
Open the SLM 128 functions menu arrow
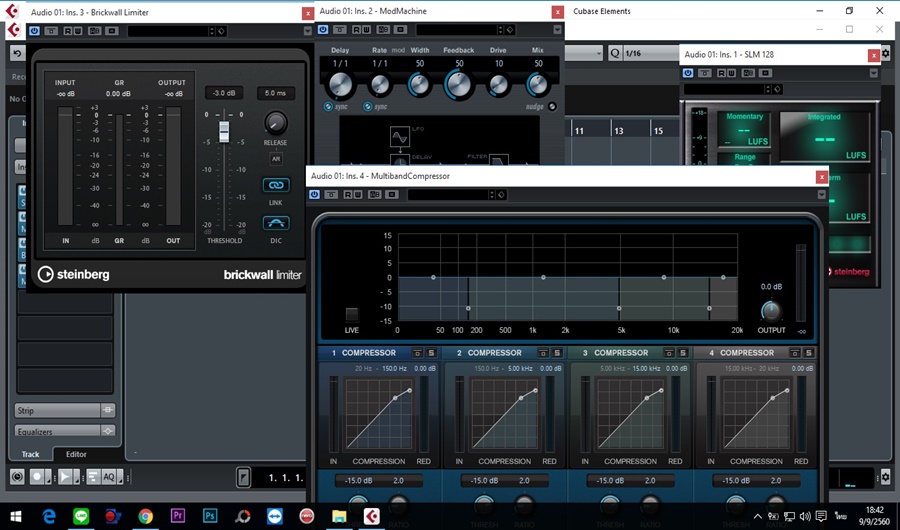tap(874, 73)
